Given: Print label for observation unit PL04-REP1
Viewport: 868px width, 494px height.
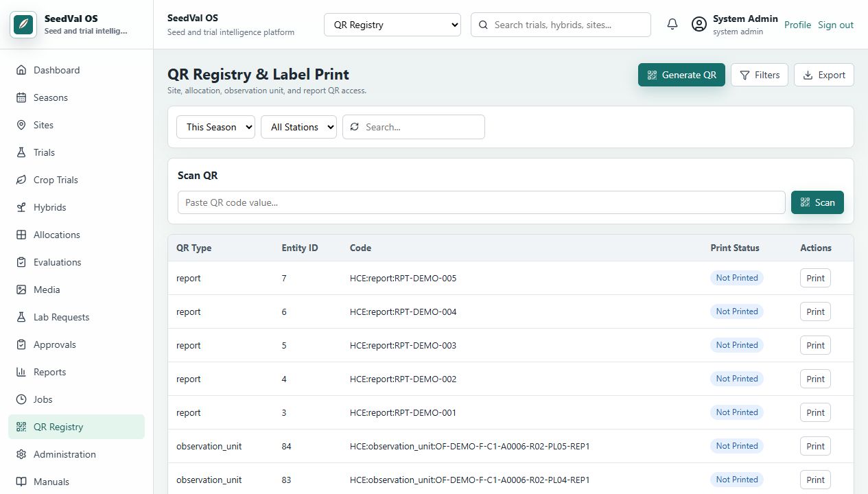Looking at the screenshot, I should coord(815,480).
